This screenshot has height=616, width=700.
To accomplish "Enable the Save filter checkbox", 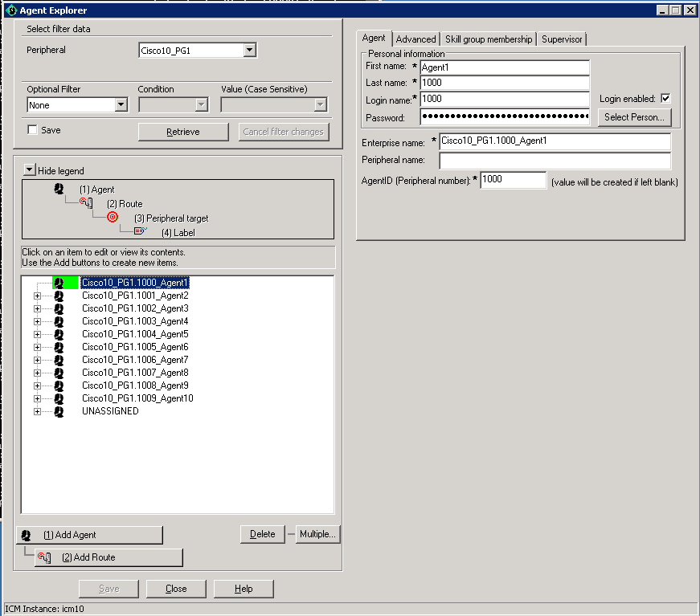I will click(32, 130).
